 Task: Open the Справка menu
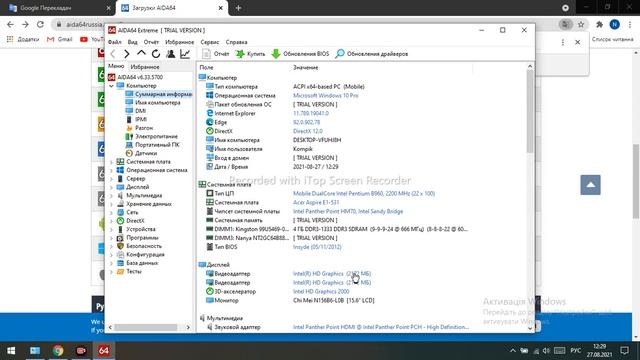(x=236, y=42)
